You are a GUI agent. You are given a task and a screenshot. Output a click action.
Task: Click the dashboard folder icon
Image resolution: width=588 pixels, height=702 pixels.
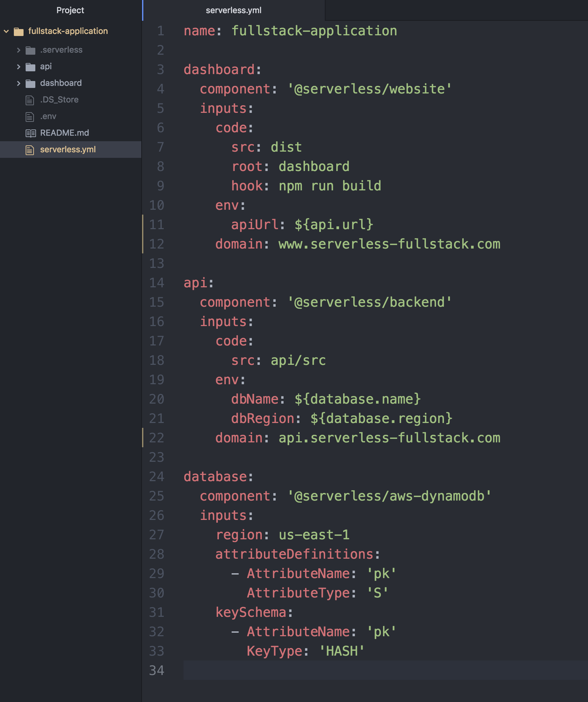point(30,83)
